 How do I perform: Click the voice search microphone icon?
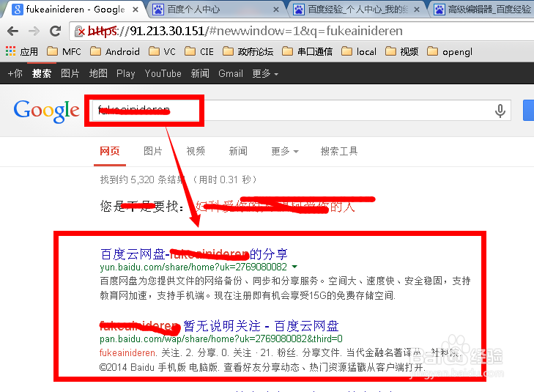500,111
